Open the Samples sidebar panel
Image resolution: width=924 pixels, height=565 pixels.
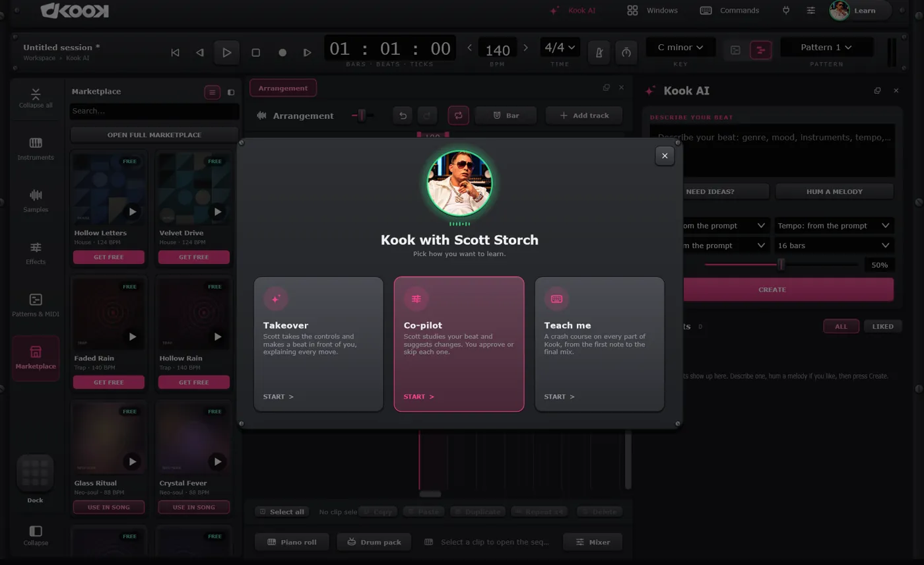(x=36, y=201)
